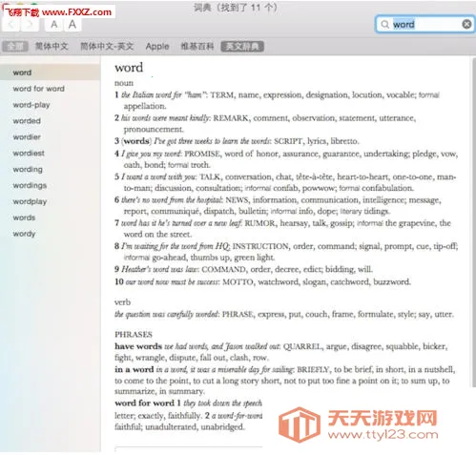Open the 维基百科 tab
This screenshot has height=455, width=476.
tap(197, 47)
